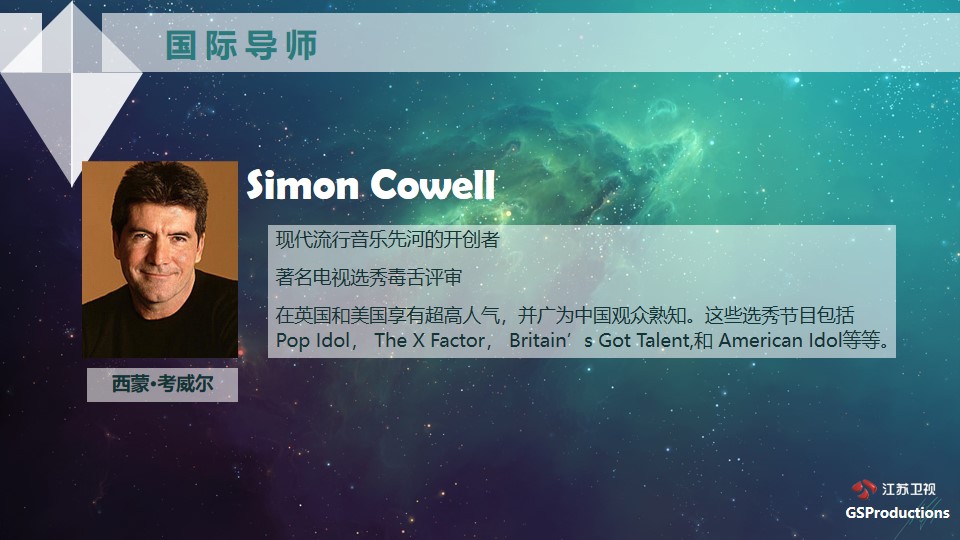Click the line 著名电视选秀毒舌评审
Screen dimensions: 960x540
point(369,277)
